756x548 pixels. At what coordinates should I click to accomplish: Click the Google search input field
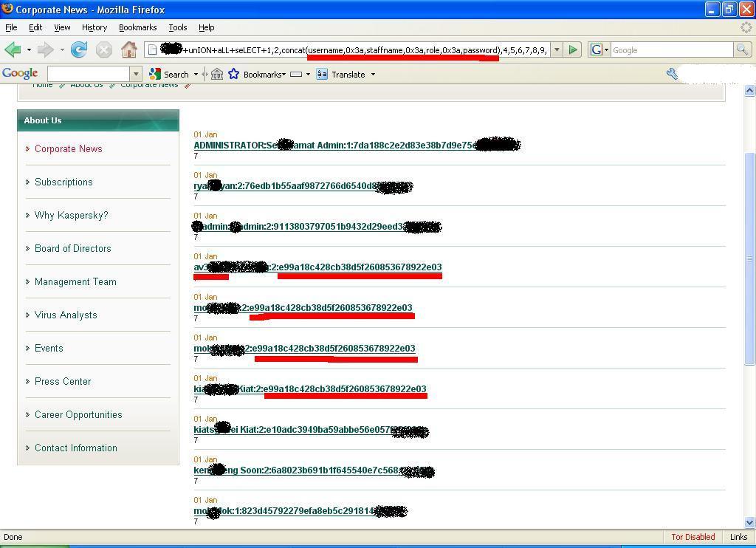tap(672, 49)
